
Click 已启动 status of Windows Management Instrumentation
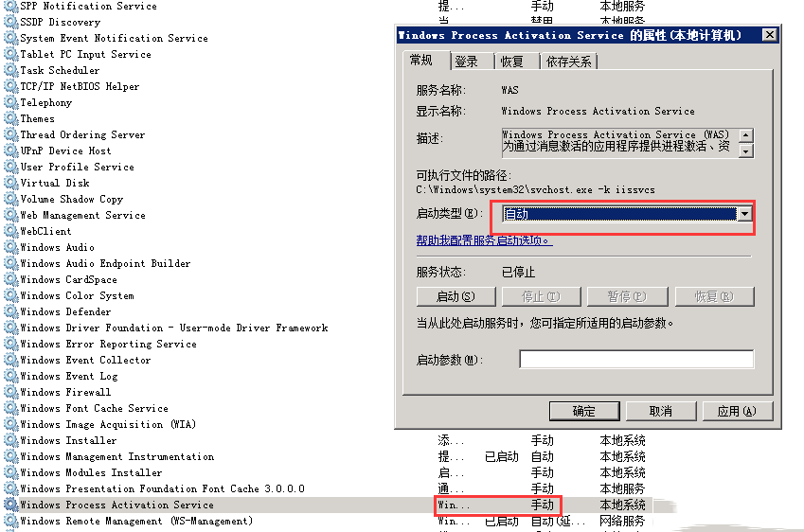pos(502,456)
